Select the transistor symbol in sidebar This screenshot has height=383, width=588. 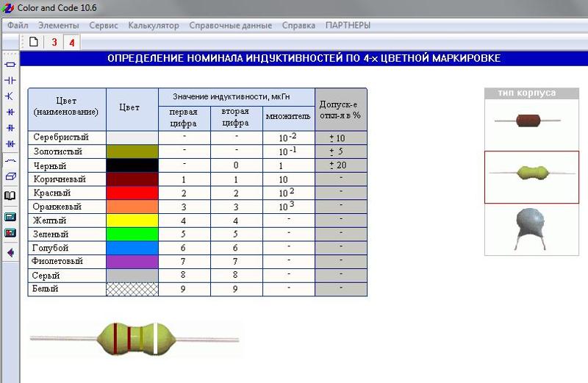10,96
